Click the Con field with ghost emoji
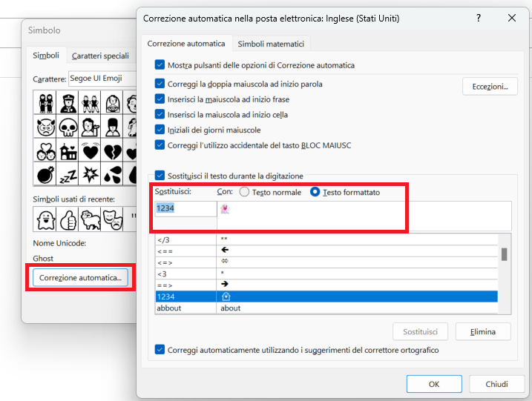The width and height of the screenshot is (532, 401). (x=364, y=216)
